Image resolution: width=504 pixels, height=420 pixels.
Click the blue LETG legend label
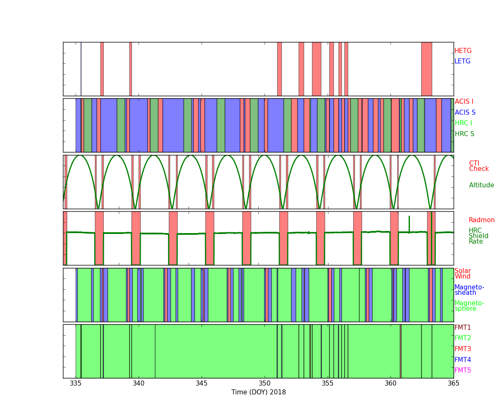point(462,61)
